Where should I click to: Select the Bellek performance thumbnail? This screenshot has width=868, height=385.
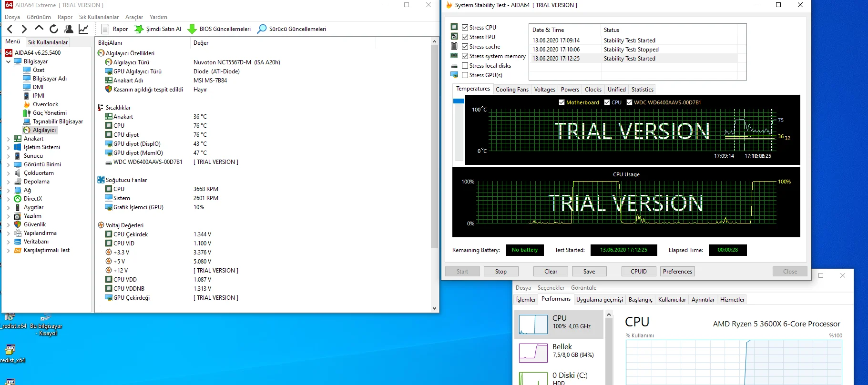[x=533, y=353]
